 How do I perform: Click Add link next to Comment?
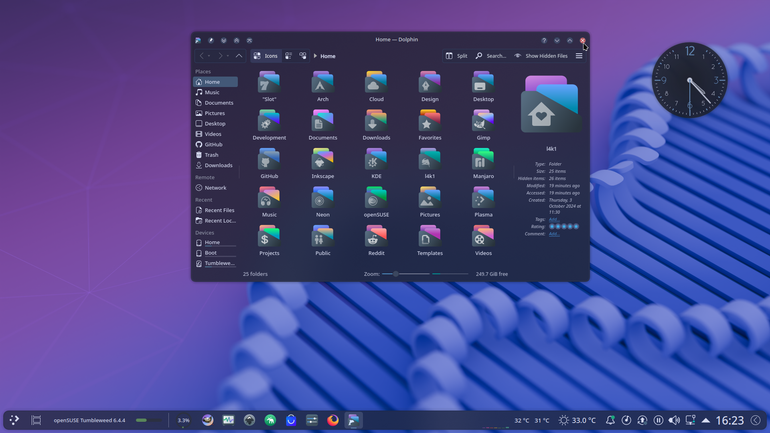pyautogui.click(x=553, y=234)
